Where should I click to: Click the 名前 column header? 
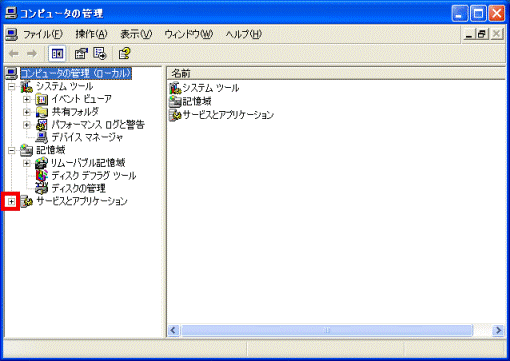[336, 73]
